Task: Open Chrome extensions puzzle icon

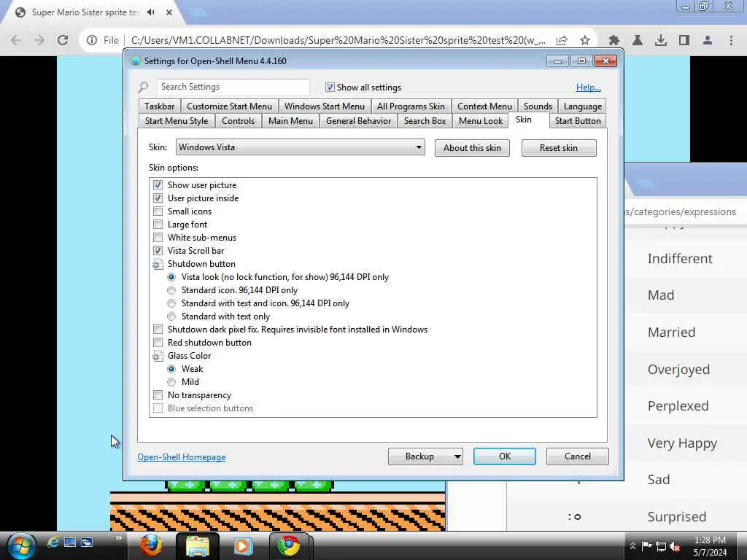Action: 614,41
